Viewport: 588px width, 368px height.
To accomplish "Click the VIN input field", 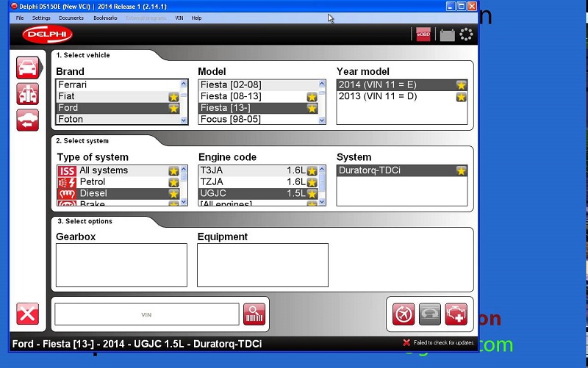I will coord(146,314).
